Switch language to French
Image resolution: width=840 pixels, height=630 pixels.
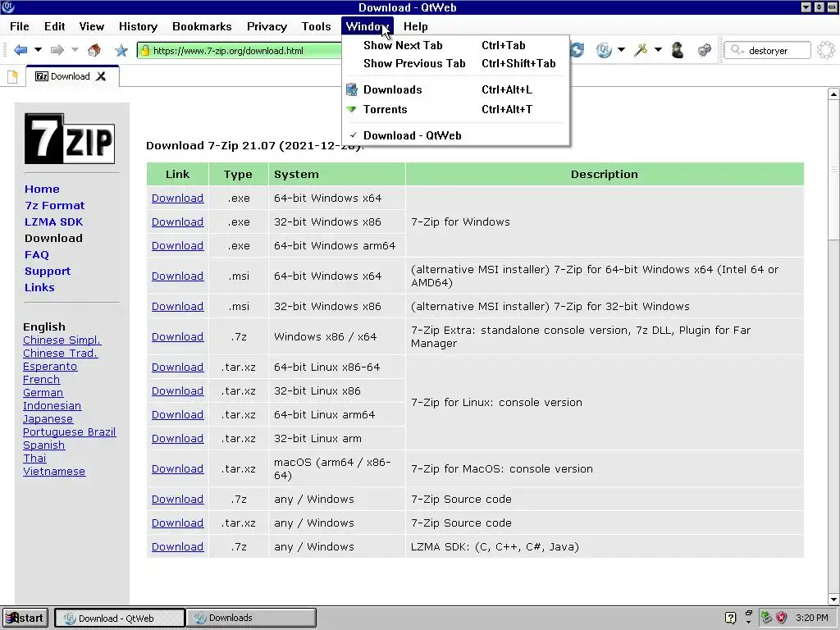pyautogui.click(x=41, y=380)
